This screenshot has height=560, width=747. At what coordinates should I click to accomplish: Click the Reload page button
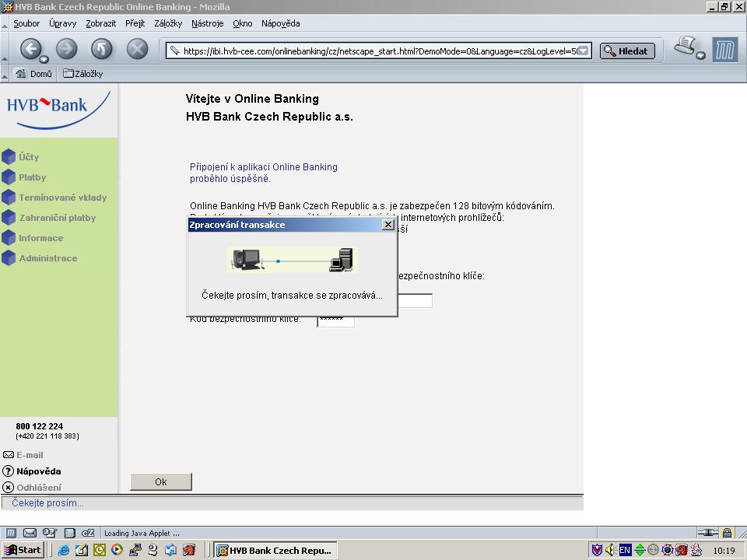coord(101,48)
